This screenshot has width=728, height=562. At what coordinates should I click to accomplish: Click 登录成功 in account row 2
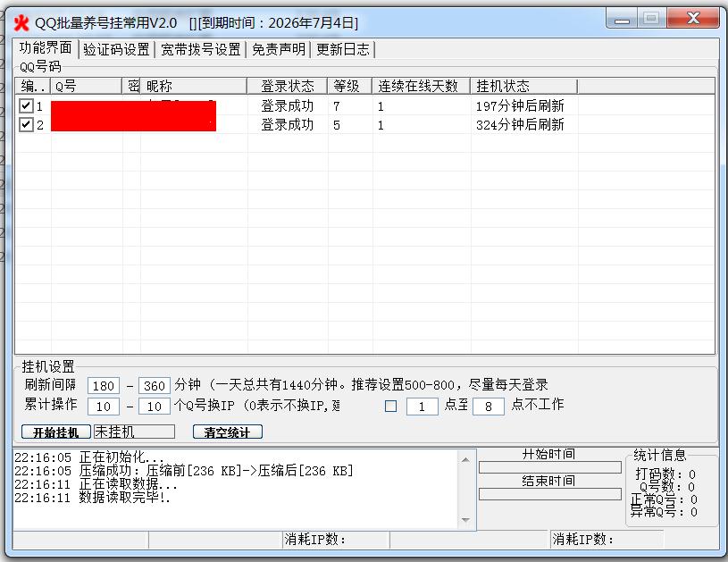[x=287, y=124]
